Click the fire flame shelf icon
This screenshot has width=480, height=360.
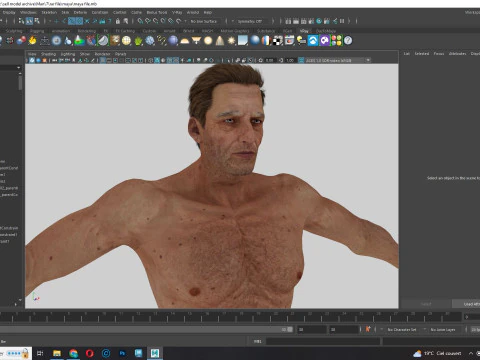coord(33,41)
